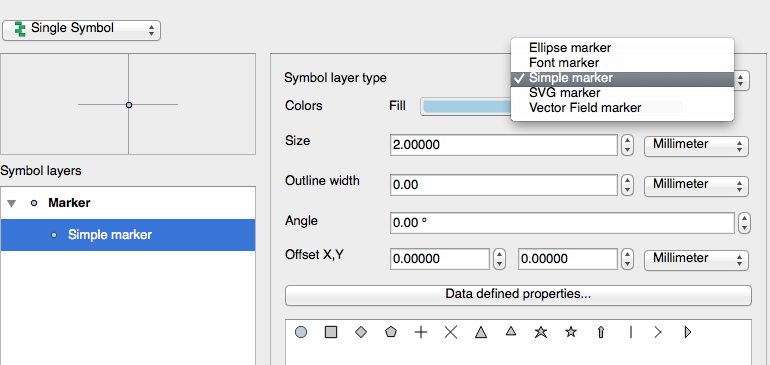Screen dimensions: 770x365
Task: Select the circle marker shape
Action: (301, 333)
